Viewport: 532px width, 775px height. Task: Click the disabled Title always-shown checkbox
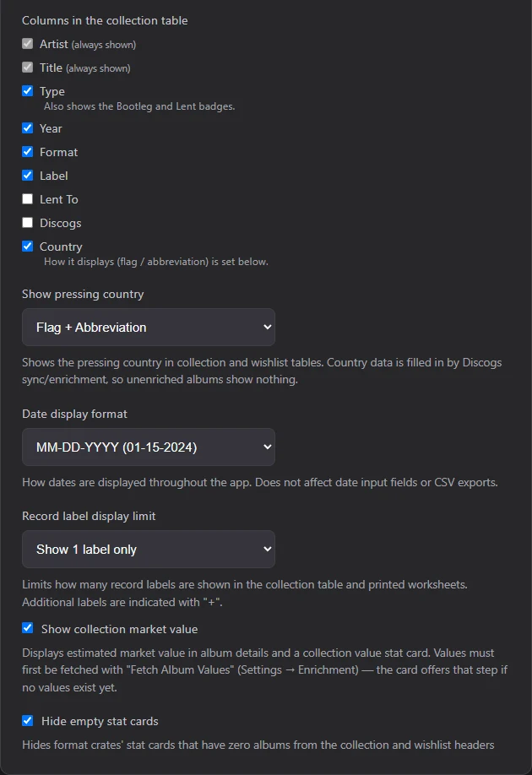tap(28, 68)
